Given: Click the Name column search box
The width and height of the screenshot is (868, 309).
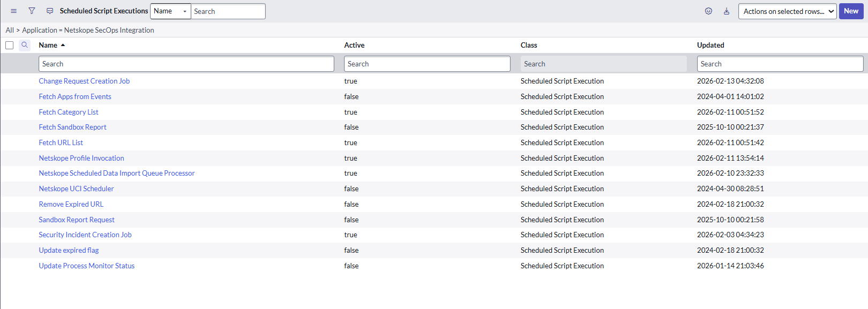Looking at the screenshot, I should 186,64.
